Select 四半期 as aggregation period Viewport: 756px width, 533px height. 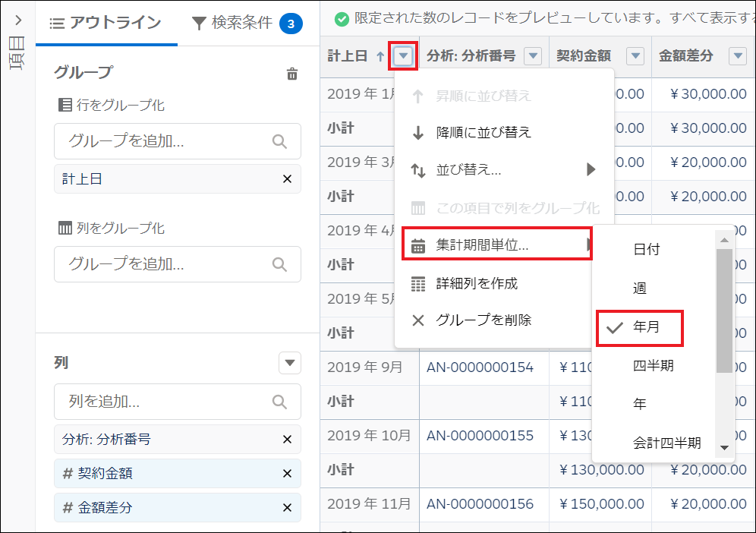(650, 365)
